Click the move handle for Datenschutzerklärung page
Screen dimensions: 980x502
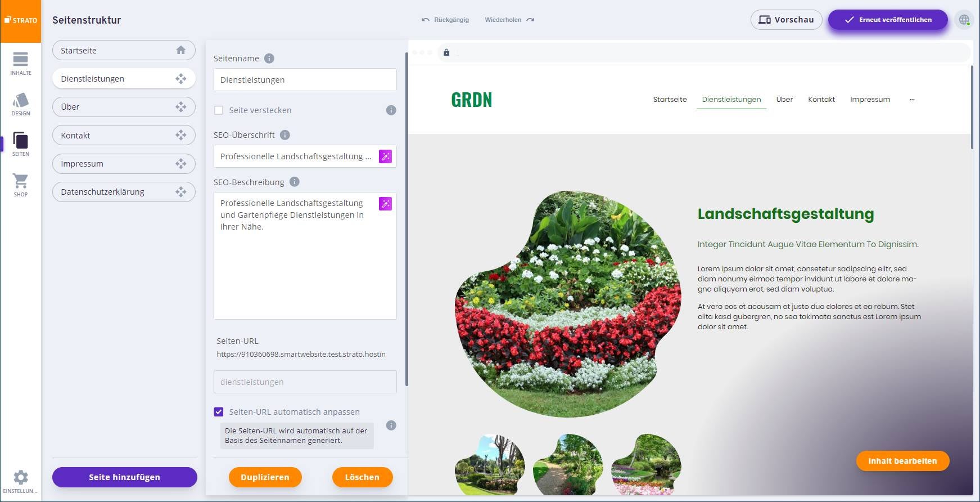pos(180,192)
